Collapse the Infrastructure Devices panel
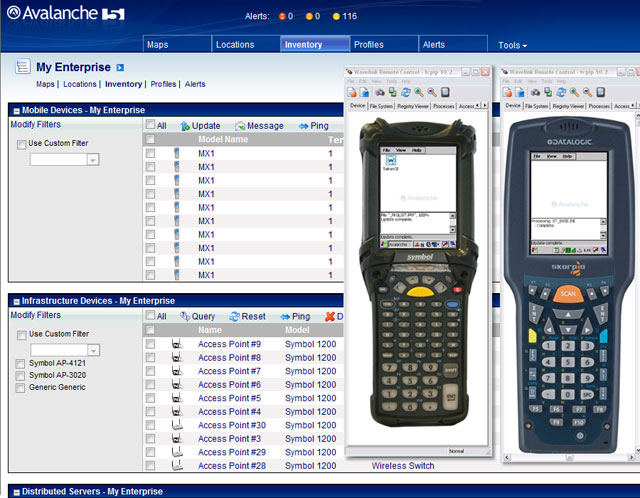Screen dimensions: 640x498 point(15,300)
